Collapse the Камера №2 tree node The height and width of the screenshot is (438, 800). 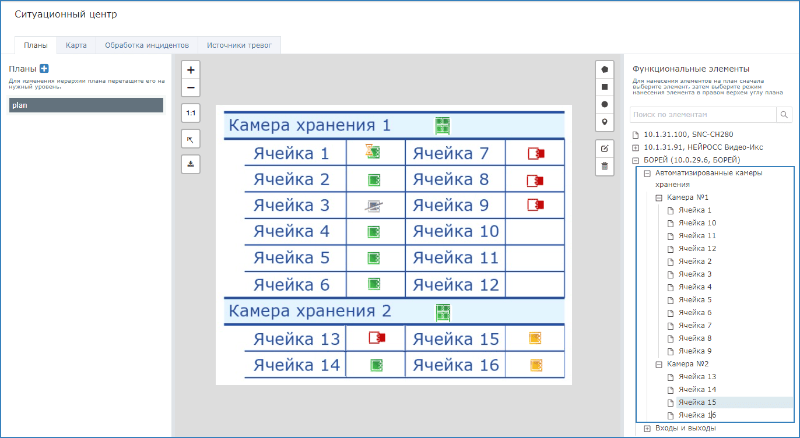tap(659, 364)
